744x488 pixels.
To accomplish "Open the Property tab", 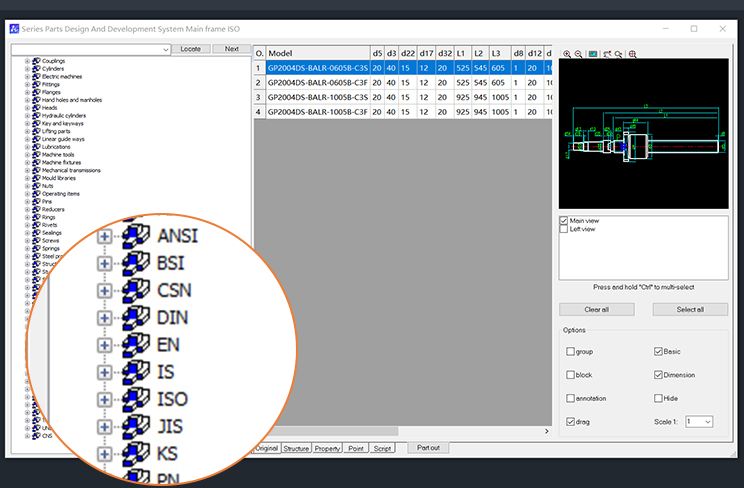I will [x=327, y=449].
